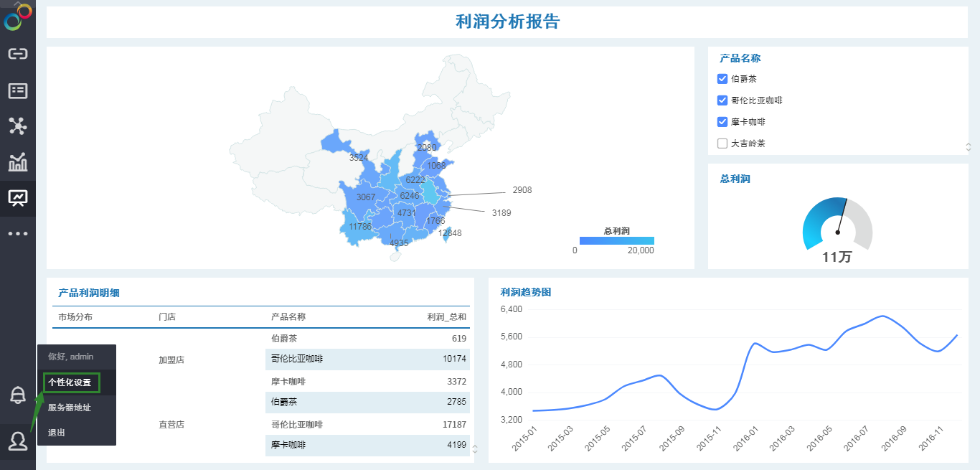Select the highlighted dashboard chart icon in sidebar

18,197
